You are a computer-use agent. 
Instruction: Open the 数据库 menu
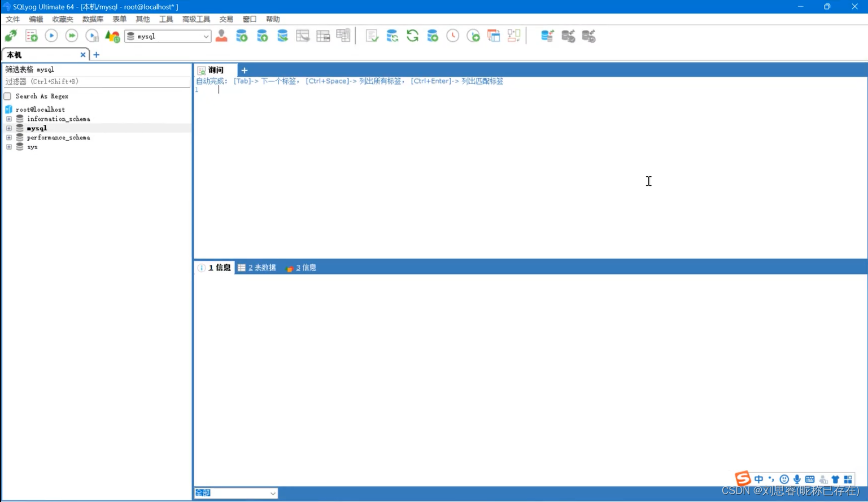point(93,19)
